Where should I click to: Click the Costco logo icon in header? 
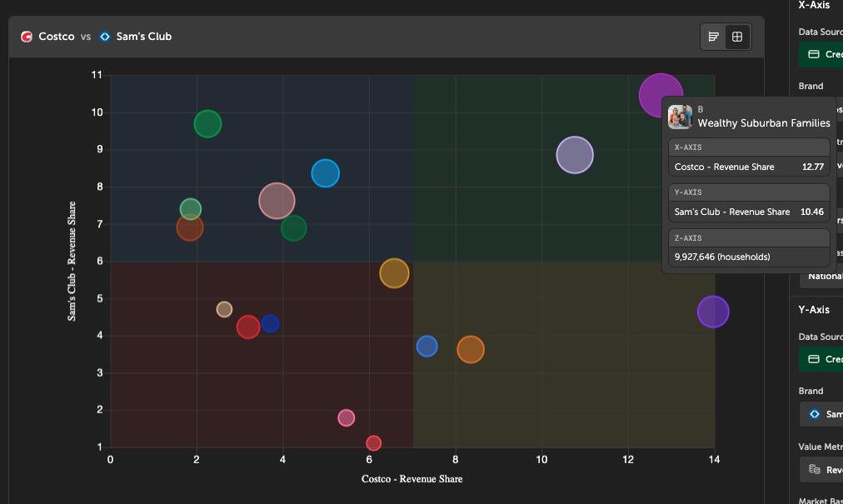[27, 37]
